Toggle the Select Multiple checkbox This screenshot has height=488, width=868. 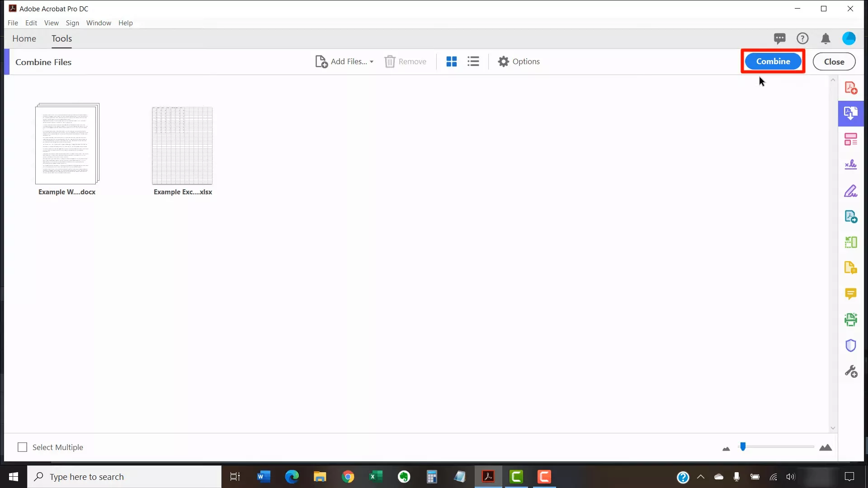point(22,447)
